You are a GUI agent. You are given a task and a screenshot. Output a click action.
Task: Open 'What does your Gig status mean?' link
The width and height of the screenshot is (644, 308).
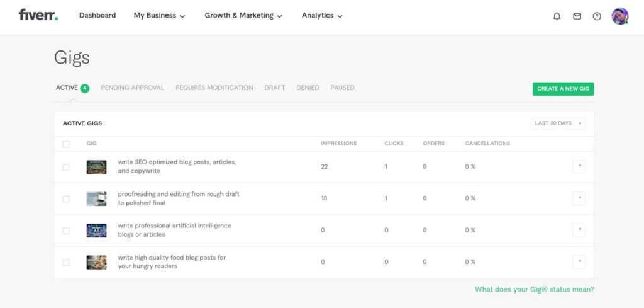tap(535, 290)
